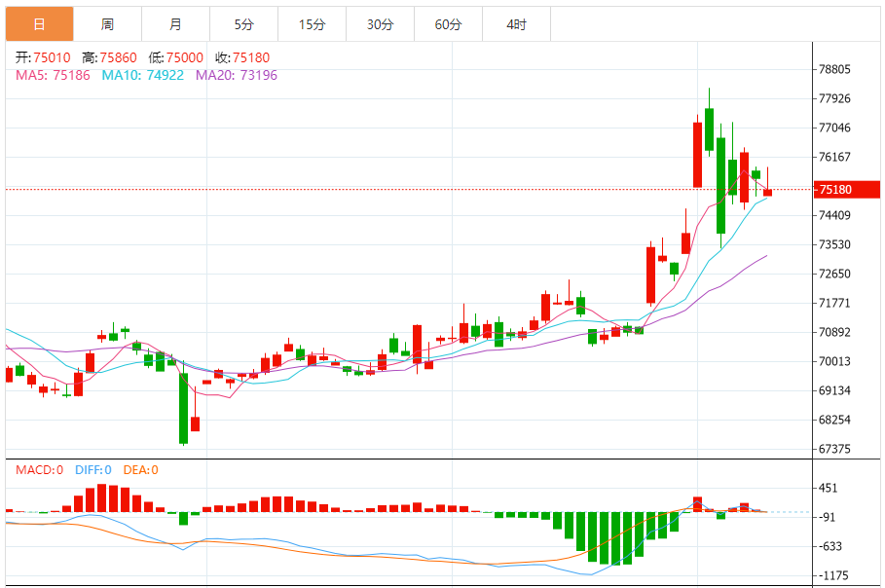Image resolution: width=885 pixels, height=588 pixels.
Task: Click the -91 MACD axis label
Action: pyautogui.click(x=828, y=517)
